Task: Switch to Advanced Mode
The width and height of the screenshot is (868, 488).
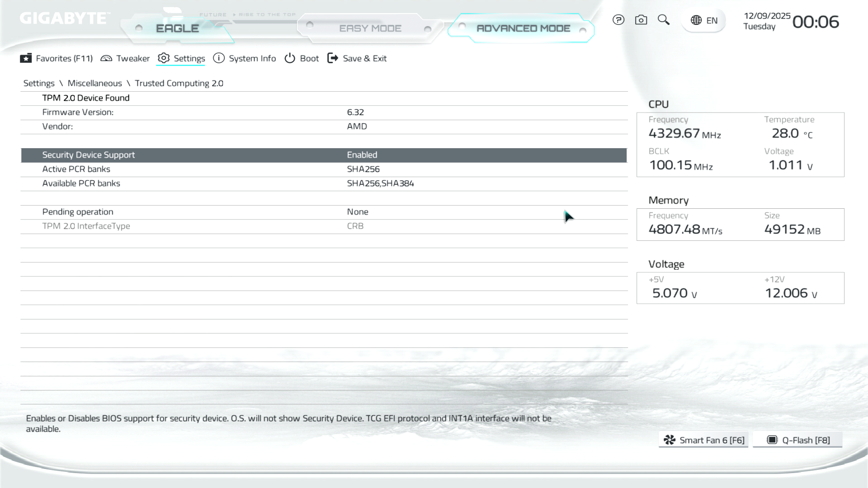Action: 523,28
